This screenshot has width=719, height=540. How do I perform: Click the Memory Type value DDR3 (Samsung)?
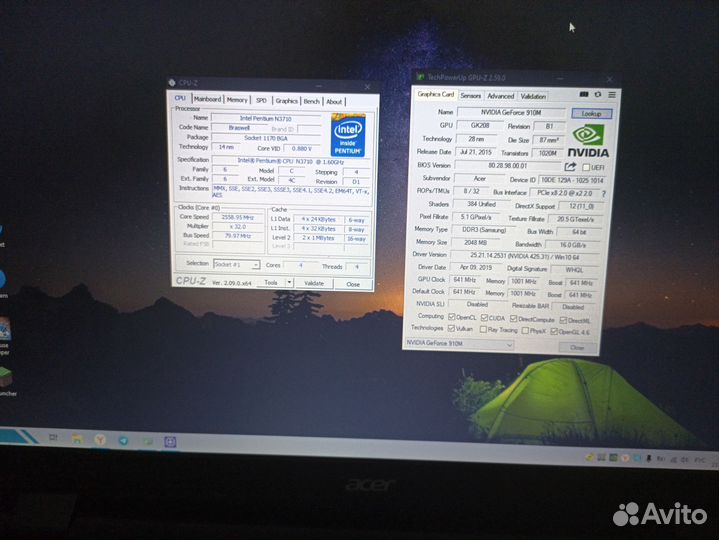point(484,230)
